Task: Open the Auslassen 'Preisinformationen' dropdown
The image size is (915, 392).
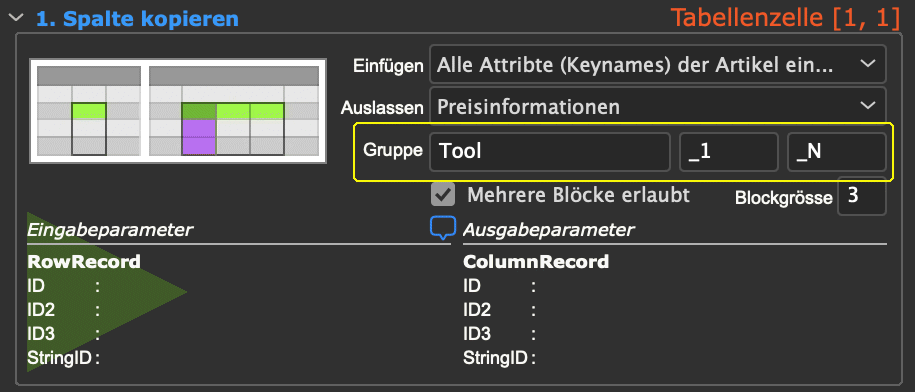Action: (x=658, y=106)
